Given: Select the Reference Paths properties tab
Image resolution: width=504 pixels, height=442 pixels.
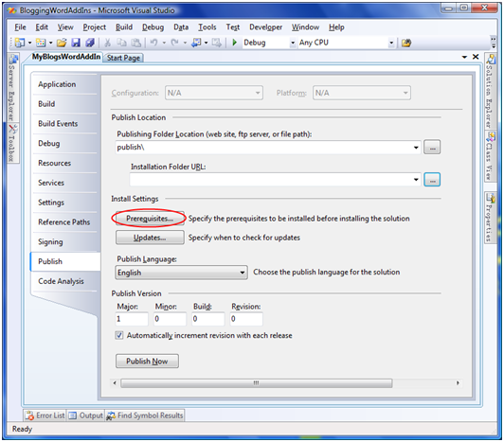Looking at the screenshot, I should pyautogui.click(x=64, y=222).
